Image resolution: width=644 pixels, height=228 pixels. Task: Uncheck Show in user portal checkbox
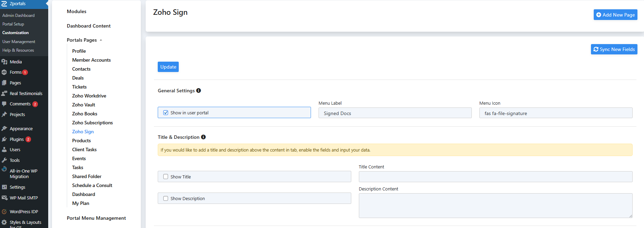pos(166,113)
